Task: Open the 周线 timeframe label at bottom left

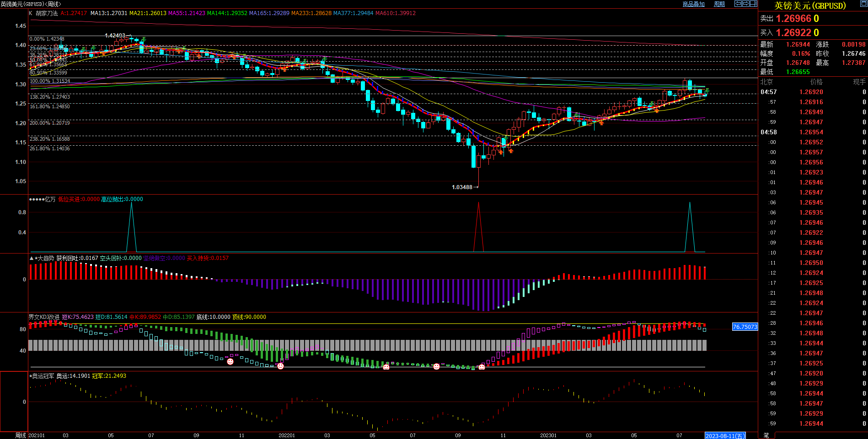Action: 21,435
